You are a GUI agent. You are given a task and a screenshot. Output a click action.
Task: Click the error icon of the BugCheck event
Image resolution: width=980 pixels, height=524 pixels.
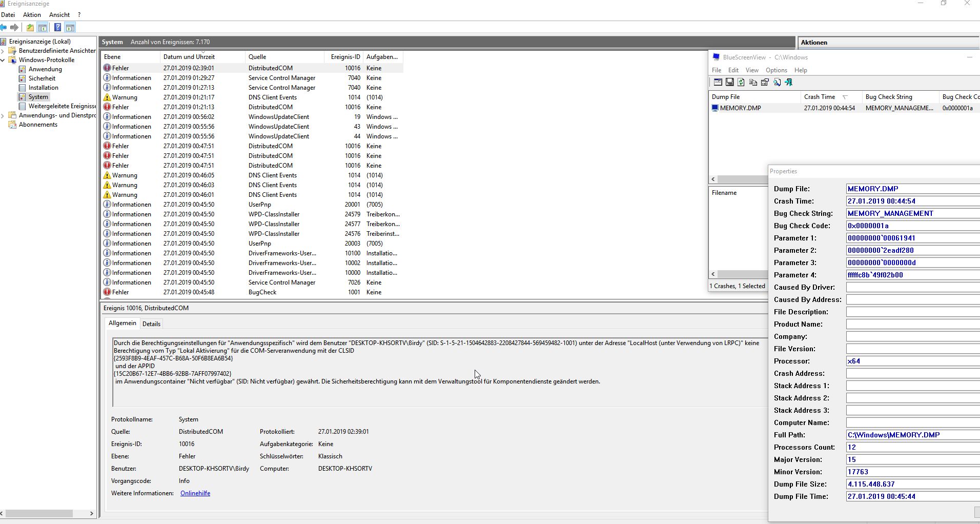click(x=107, y=292)
